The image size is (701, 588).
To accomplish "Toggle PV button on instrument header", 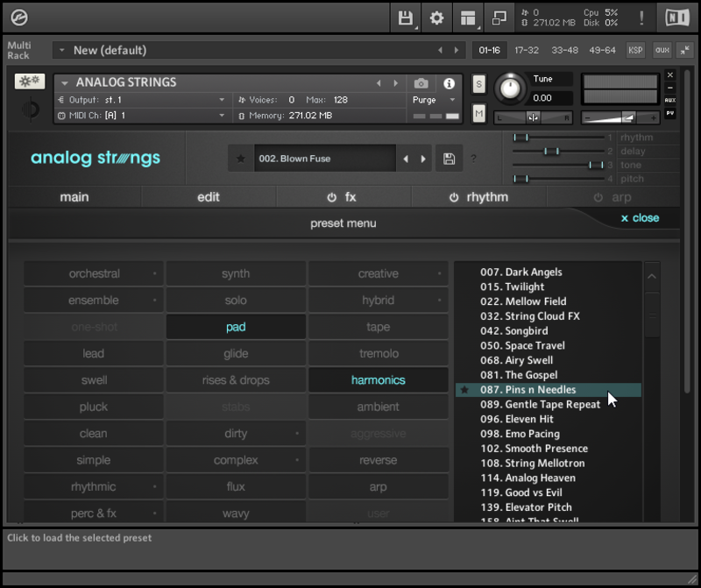I will (670, 114).
